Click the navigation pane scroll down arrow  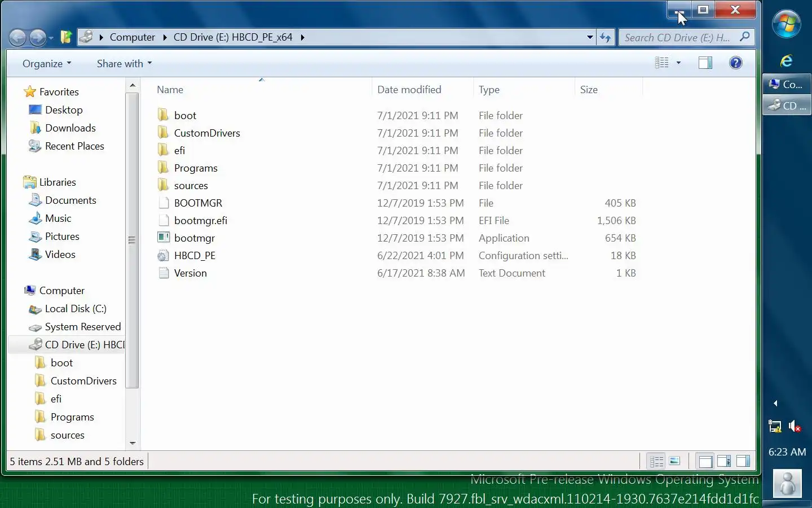(133, 443)
